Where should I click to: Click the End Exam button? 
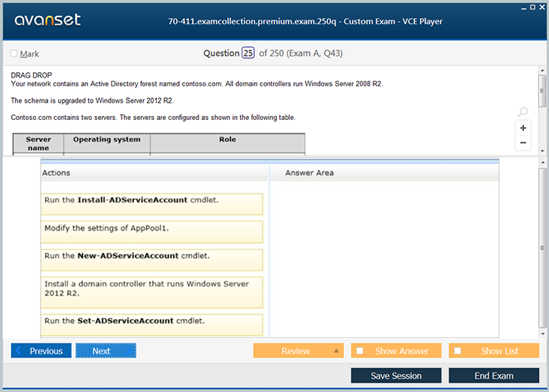pos(493,376)
